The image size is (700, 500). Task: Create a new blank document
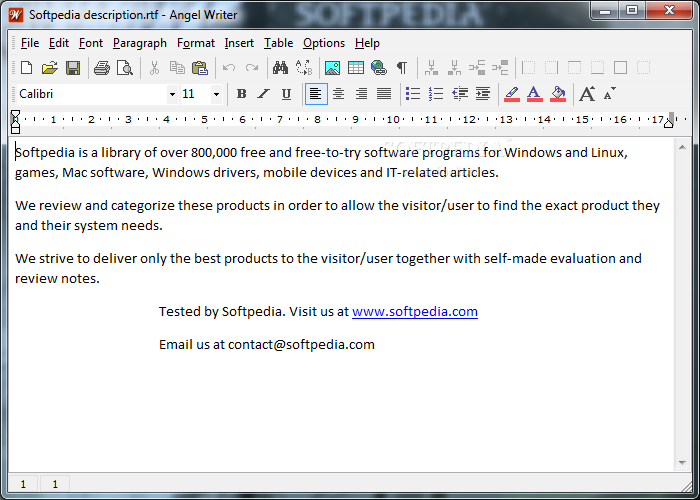click(x=27, y=68)
